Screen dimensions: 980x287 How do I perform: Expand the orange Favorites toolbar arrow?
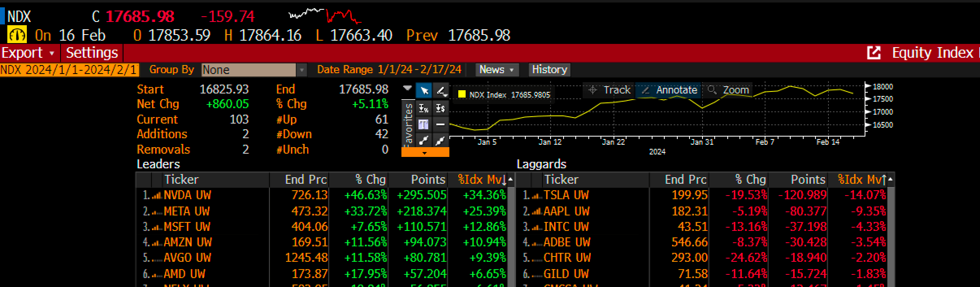click(x=425, y=153)
